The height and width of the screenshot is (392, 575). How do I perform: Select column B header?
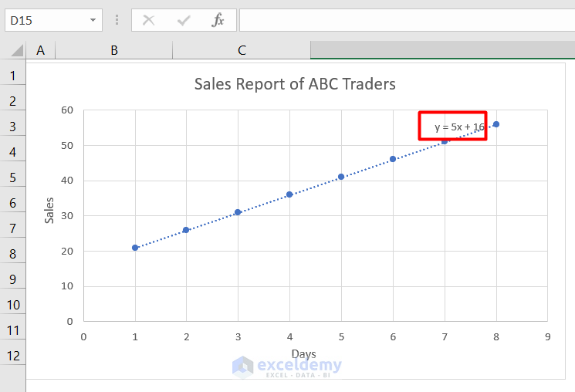point(114,50)
